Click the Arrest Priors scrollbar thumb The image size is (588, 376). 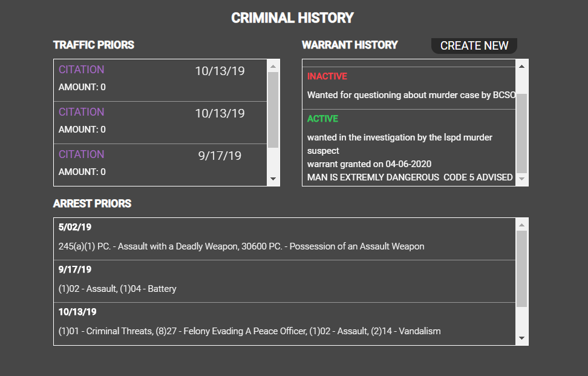(521, 269)
